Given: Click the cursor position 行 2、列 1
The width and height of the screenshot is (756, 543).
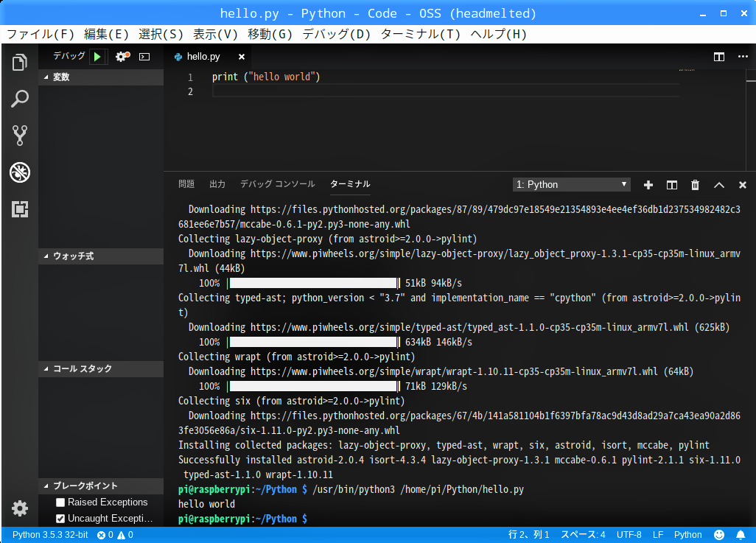Looking at the screenshot, I should click(x=529, y=535).
